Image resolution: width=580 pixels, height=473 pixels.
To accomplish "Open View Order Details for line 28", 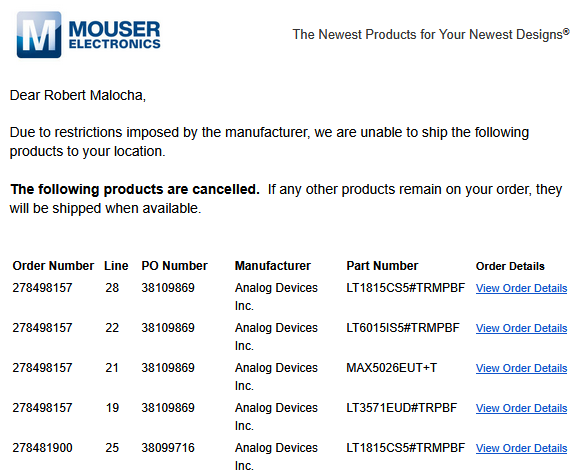I will 521,288.
